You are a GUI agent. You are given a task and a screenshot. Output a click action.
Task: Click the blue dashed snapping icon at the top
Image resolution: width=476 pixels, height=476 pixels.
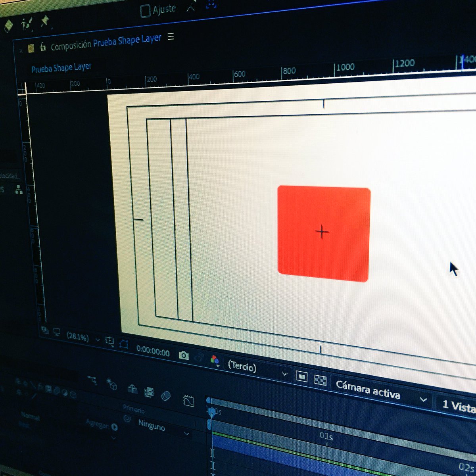211,4
